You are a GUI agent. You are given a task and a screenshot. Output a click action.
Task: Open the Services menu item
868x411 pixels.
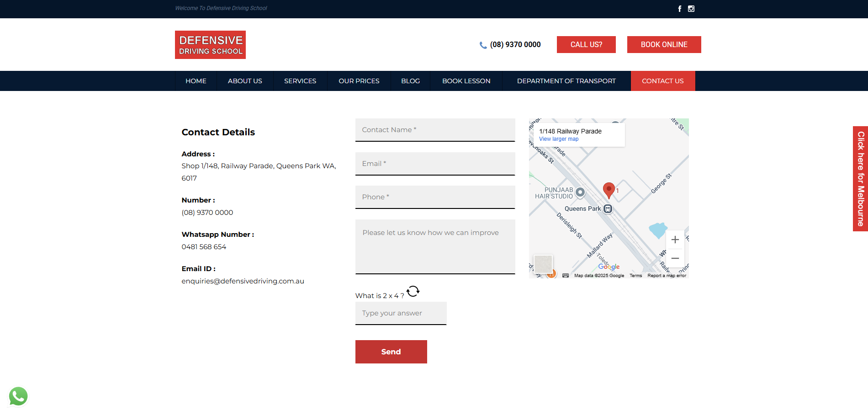[x=300, y=81]
